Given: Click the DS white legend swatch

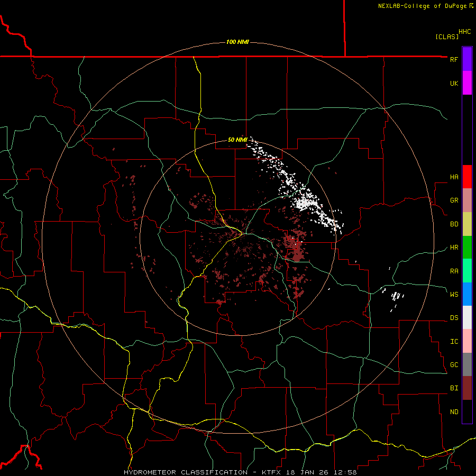Looking at the screenshot, I should [467, 317].
